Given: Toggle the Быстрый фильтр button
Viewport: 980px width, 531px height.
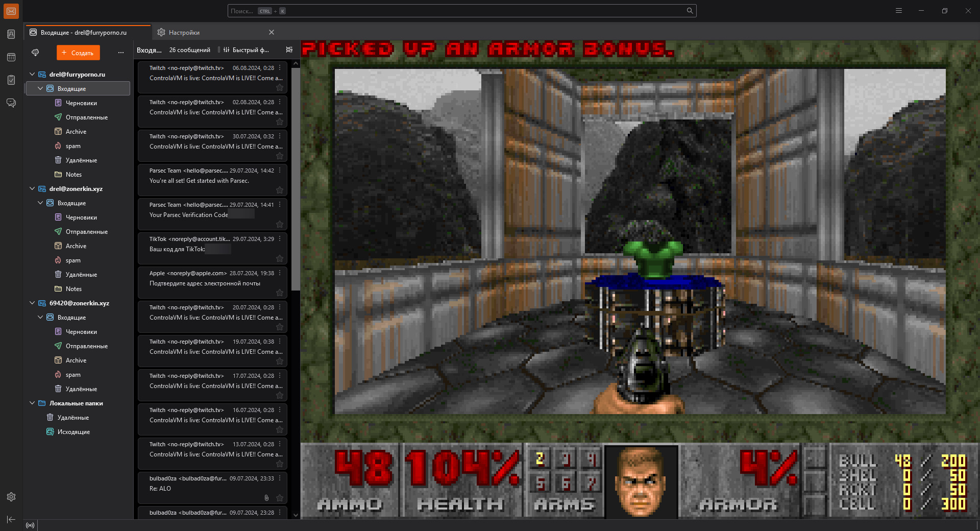Looking at the screenshot, I should [246, 50].
